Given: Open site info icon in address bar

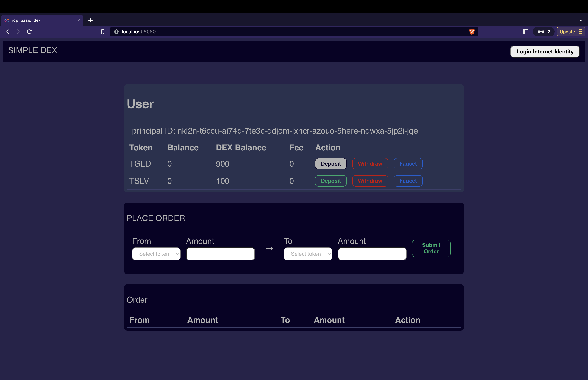Looking at the screenshot, I should coord(116,32).
